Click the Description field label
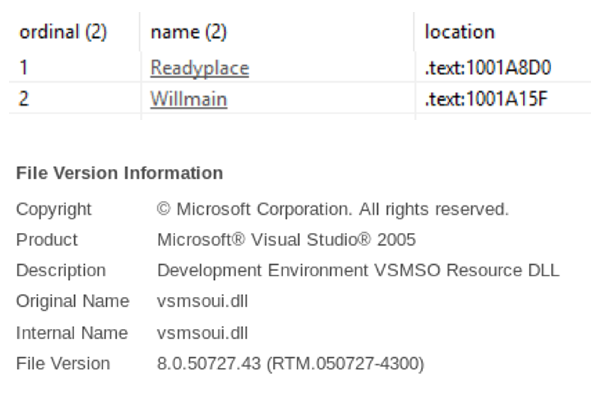600x408 pixels. [x=61, y=271]
